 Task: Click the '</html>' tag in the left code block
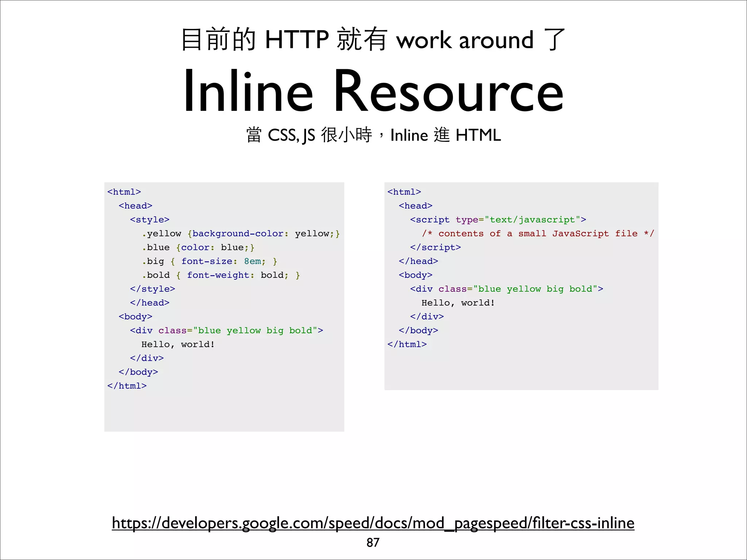(x=127, y=386)
